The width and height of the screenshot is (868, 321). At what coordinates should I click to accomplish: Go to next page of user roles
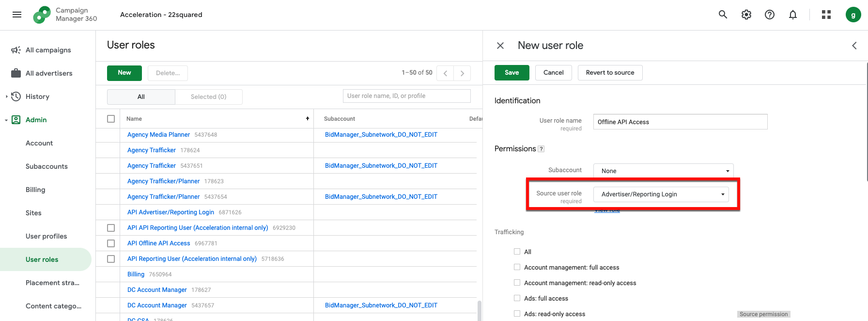(462, 73)
